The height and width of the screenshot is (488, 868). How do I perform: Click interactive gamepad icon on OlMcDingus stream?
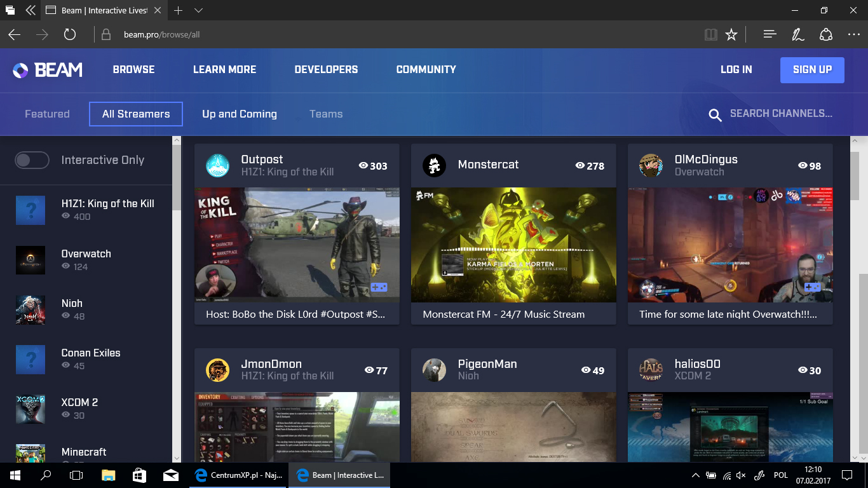pyautogui.click(x=812, y=287)
